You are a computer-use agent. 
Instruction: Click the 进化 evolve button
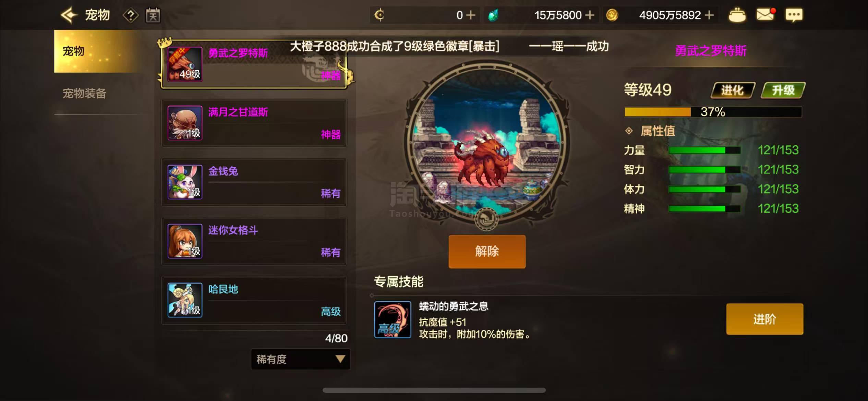click(733, 90)
